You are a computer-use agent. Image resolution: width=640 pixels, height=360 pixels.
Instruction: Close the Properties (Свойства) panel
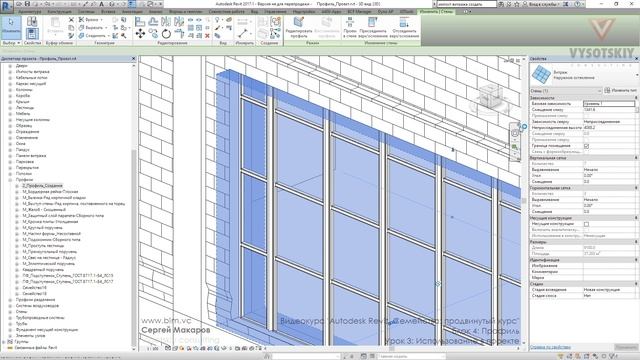(x=636, y=59)
